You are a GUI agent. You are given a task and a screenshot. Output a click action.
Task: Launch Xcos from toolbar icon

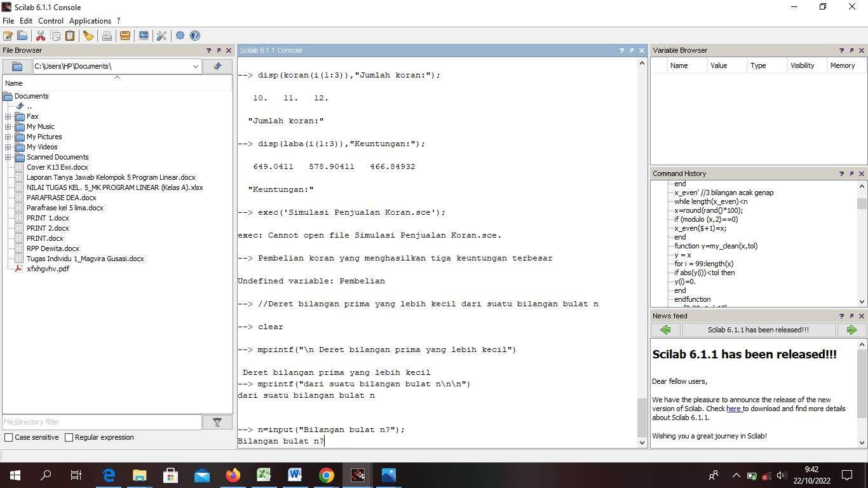(144, 36)
